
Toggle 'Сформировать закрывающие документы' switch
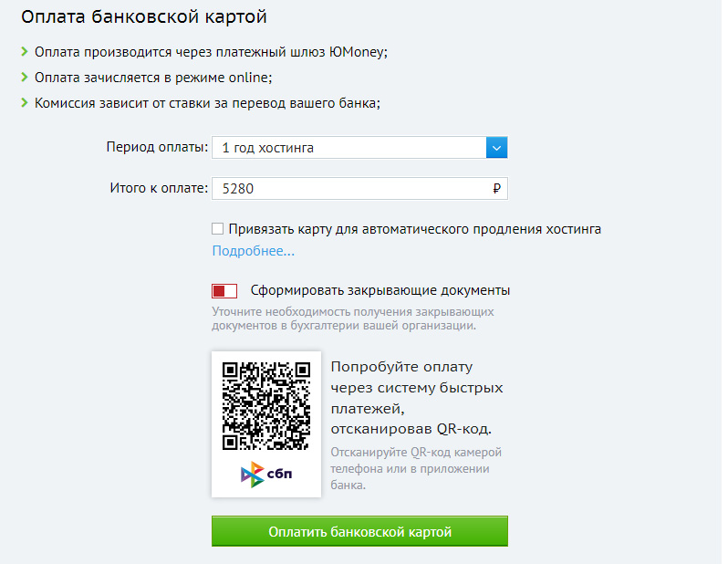click(x=224, y=291)
